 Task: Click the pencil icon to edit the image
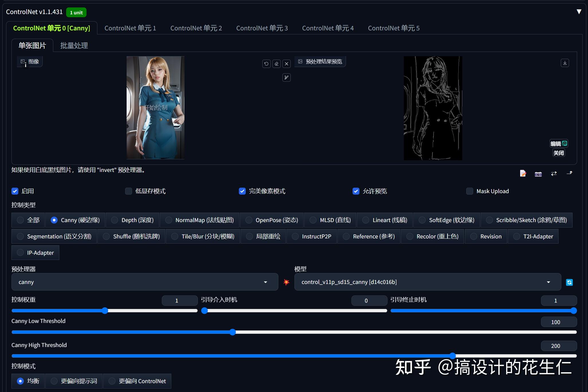286,77
